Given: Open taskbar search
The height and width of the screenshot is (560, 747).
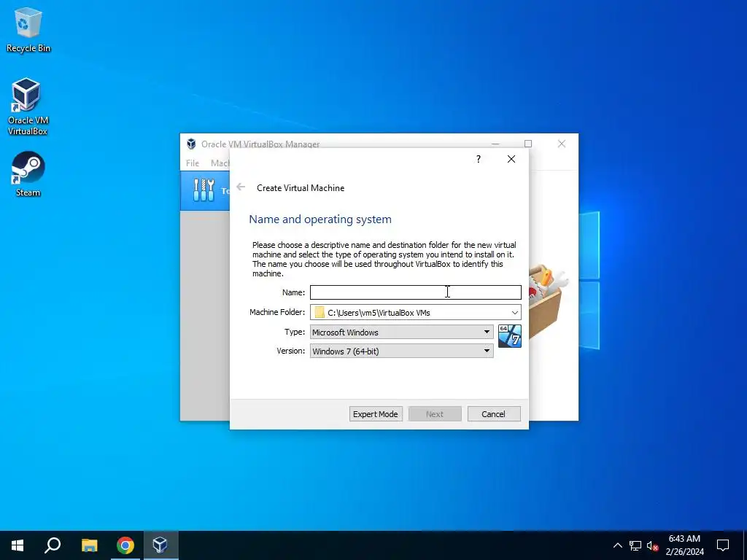Looking at the screenshot, I should [x=53, y=545].
